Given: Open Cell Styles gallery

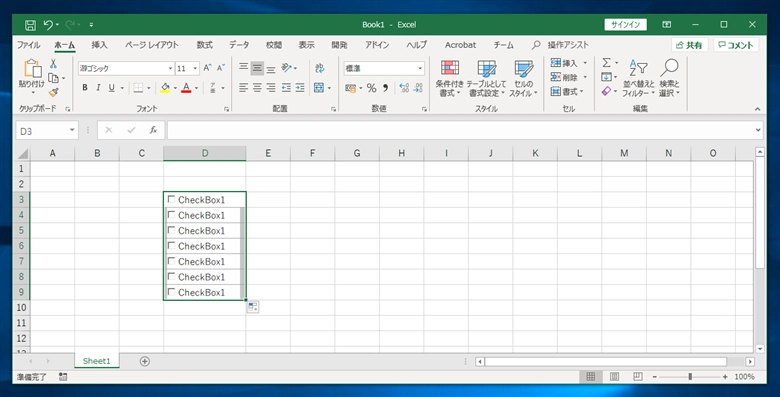Looking at the screenshot, I should click(523, 79).
